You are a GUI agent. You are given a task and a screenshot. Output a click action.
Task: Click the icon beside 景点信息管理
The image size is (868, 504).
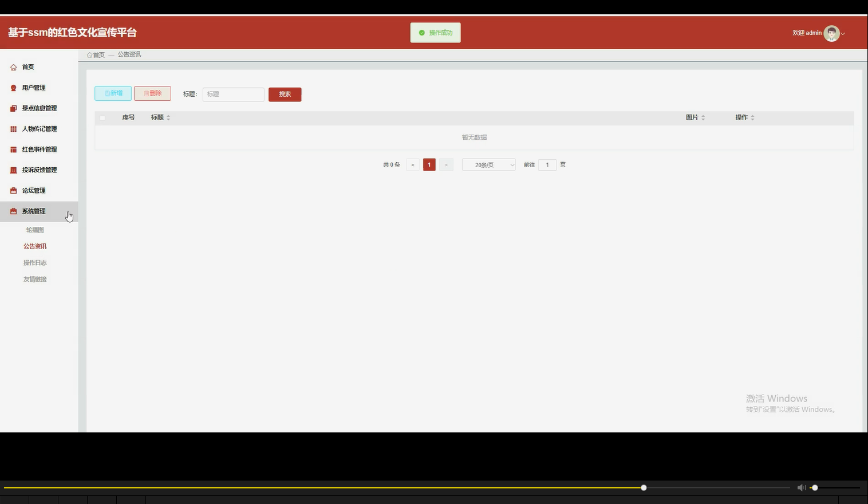13,108
